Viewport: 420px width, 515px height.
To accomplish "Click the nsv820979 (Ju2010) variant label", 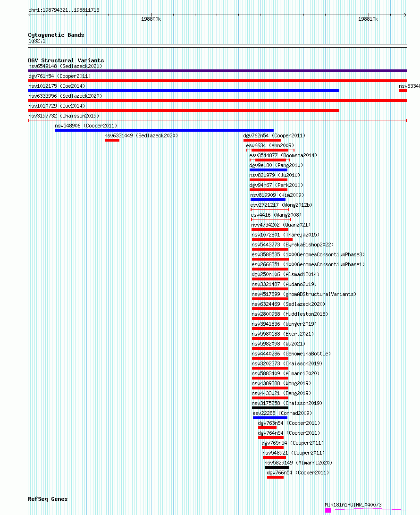I will click(275, 176).
